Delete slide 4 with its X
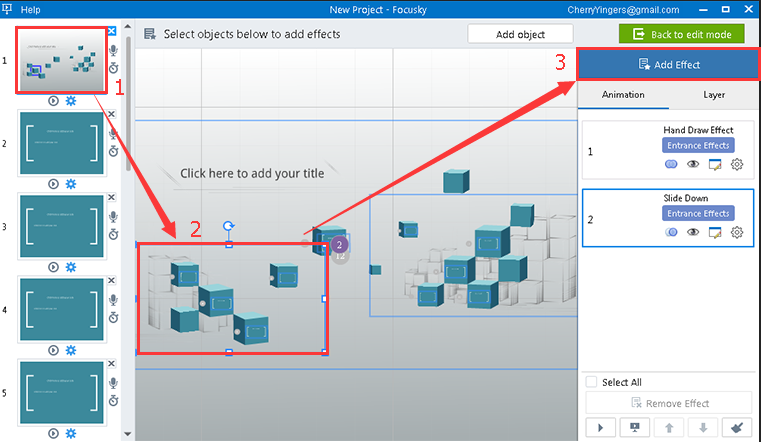Viewport: 761px width, 442px height. 112,280
